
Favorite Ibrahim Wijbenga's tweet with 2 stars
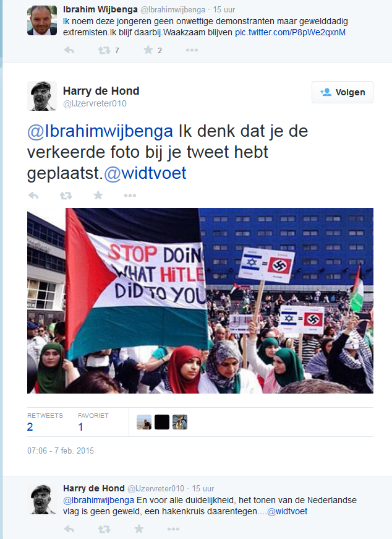point(148,50)
